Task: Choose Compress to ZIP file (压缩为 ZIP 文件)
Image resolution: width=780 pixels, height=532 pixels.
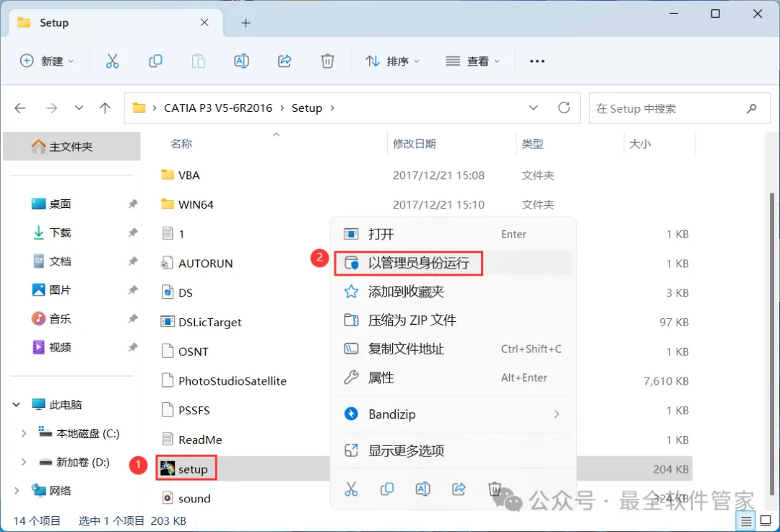Action: point(453,320)
